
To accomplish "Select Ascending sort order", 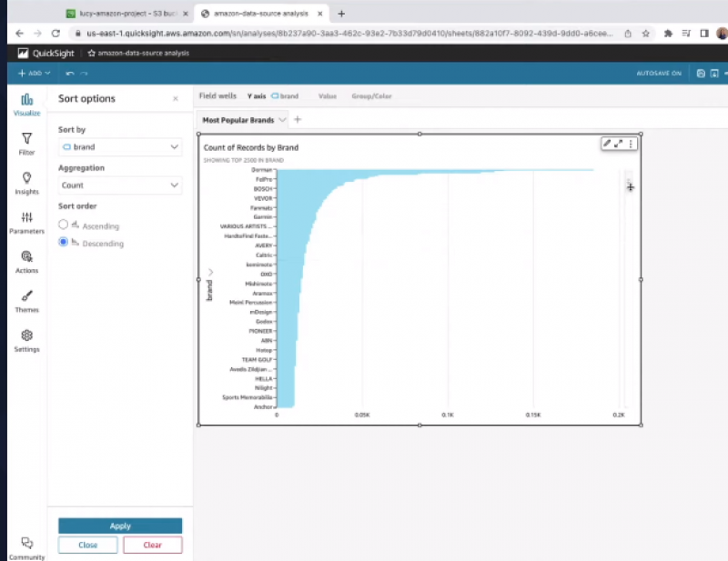I will 63,225.
